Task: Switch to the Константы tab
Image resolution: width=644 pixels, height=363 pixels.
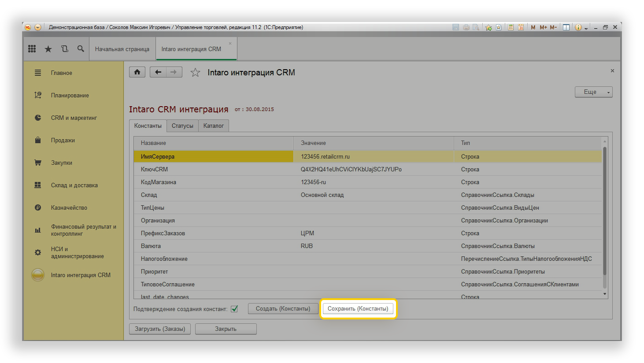Action: pos(148,126)
